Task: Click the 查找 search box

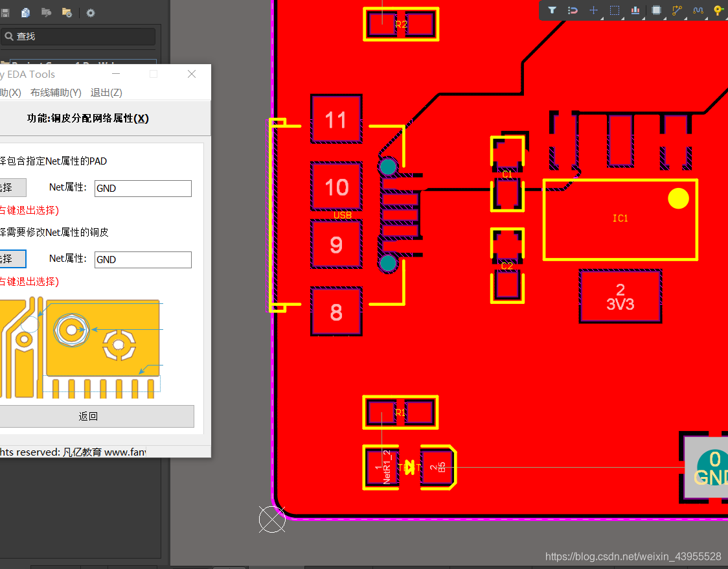Action: point(79,37)
